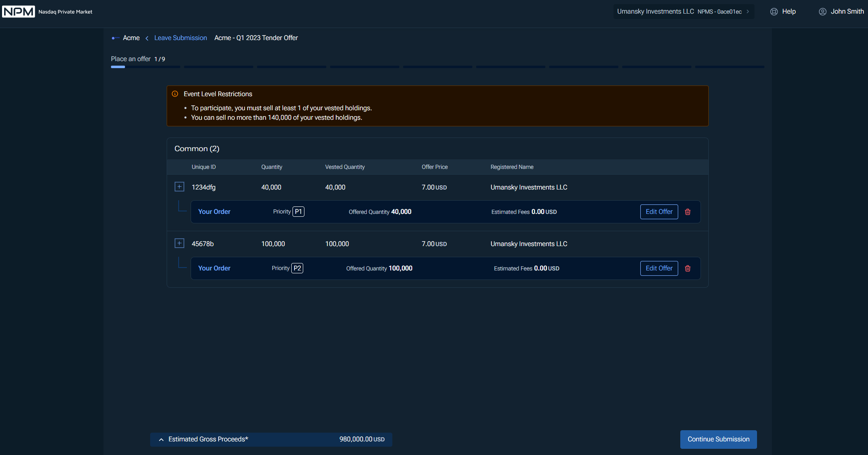Expand the 45678b holding row

[179, 243]
